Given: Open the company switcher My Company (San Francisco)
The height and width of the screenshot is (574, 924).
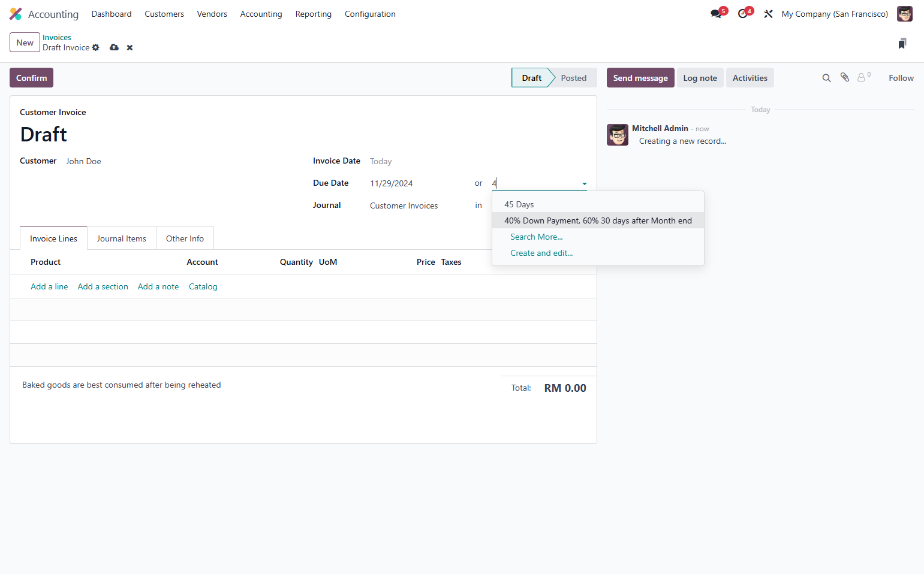Looking at the screenshot, I should point(835,14).
